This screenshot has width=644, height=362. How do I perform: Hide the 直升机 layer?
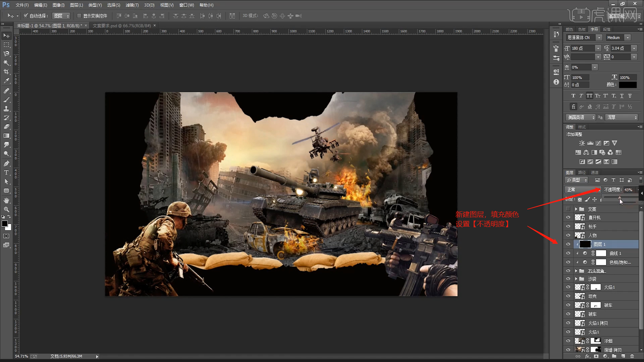tap(568, 218)
